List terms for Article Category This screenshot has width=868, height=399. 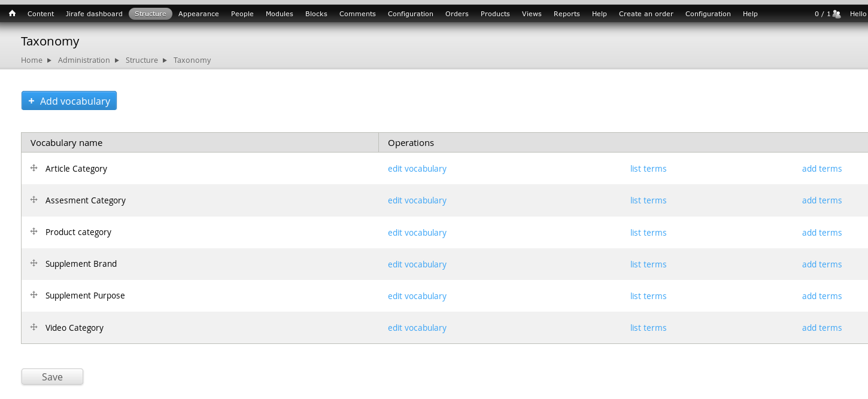click(x=648, y=169)
